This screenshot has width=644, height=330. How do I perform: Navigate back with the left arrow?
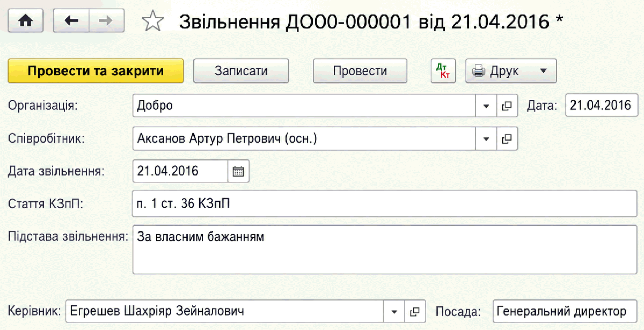[71, 21]
